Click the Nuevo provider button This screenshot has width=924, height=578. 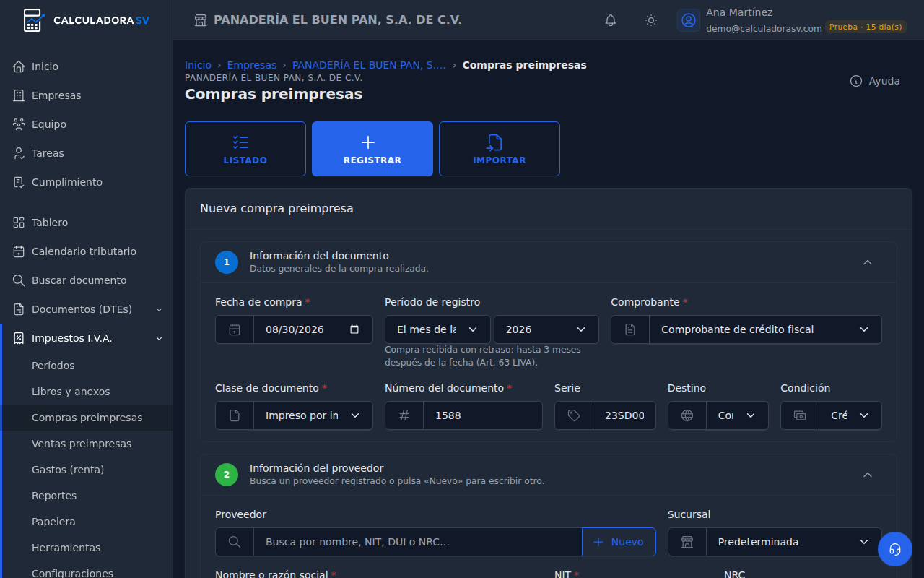(619, 542)
